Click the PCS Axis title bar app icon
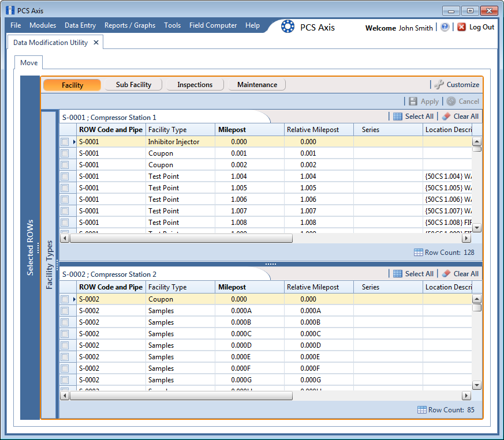The width and height of the screenshot is (504, 440). (10, 10)
